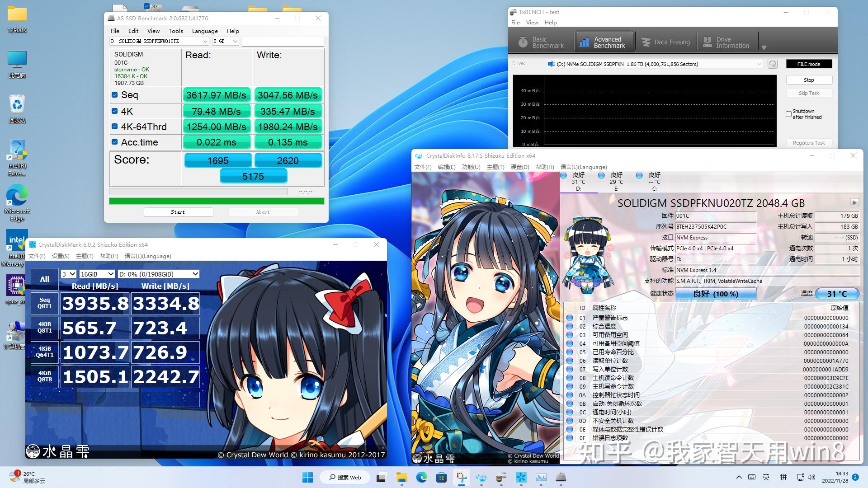868x488 pixels.
Task: Click Start in AS SSD Benchmark
Action: (x=178, y=211)
